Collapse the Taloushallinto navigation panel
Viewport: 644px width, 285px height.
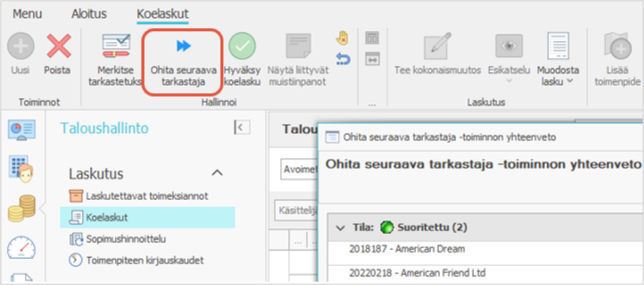click(242, 127)
